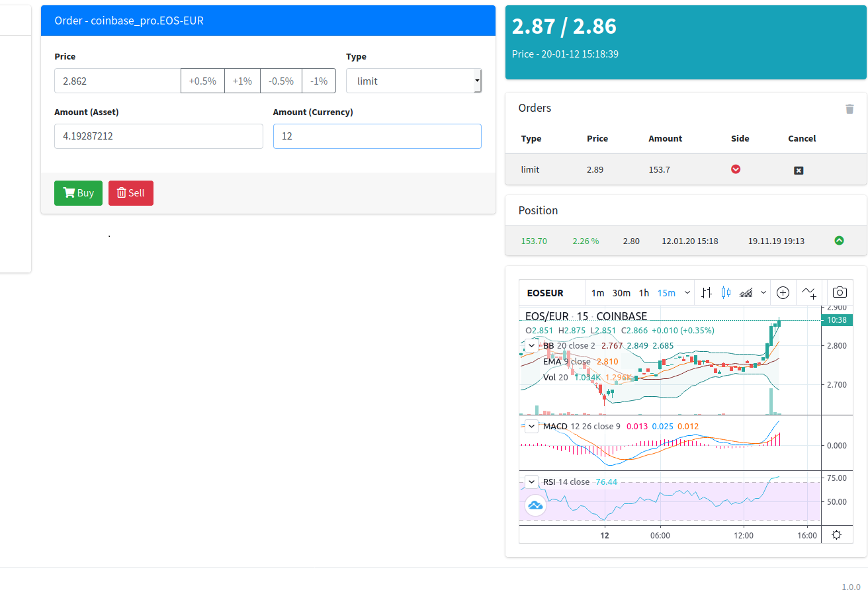Select the bars chart style icon
This screenshot has width=868, height=592.
[x=707, y=292]
